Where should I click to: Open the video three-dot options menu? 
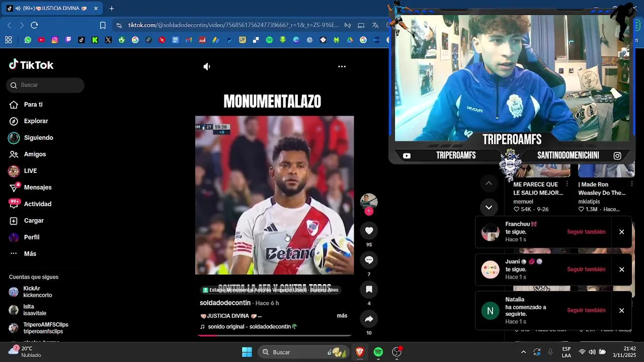(x=342, y=66)
